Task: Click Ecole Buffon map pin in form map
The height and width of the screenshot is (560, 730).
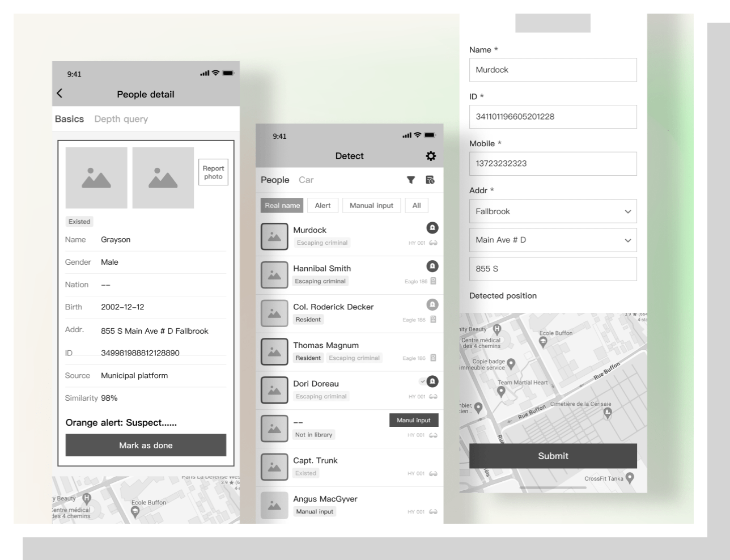Action: (x=543, y=342)
